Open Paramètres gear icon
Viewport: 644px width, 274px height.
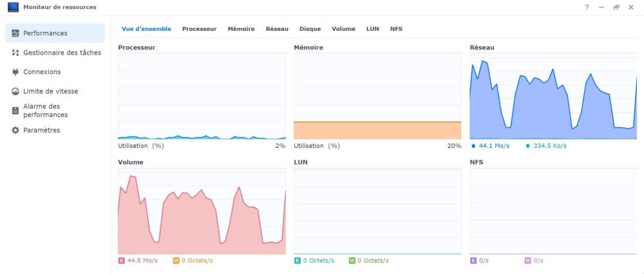pyautogui.click(x=15, y=130)
